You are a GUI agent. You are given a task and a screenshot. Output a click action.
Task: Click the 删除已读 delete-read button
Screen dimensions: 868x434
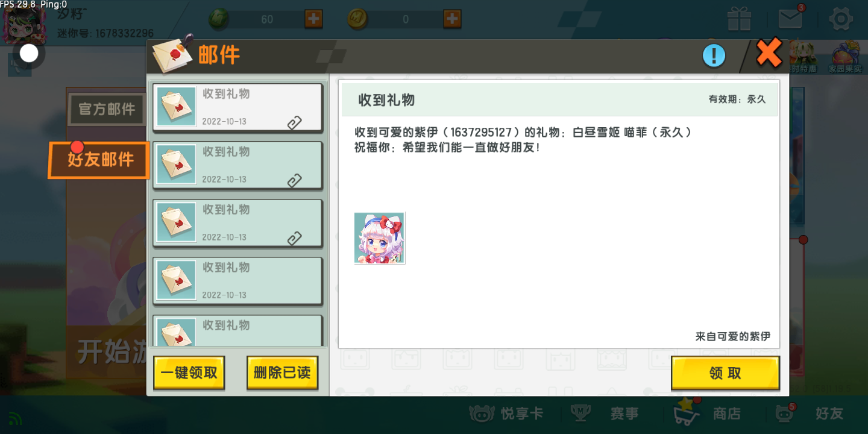pyautogui.click(x=282, y=373)
